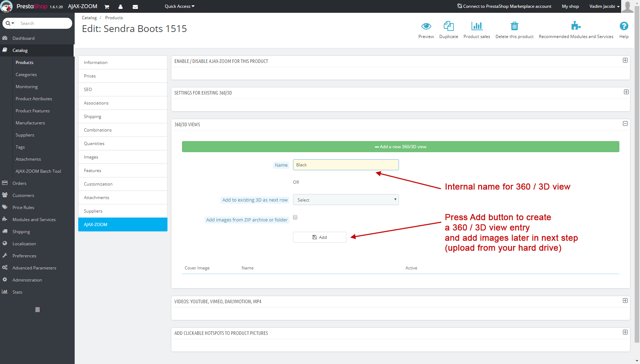
Task: Open the search filter dropdown arrow
Action: click(x=13, y=23)
